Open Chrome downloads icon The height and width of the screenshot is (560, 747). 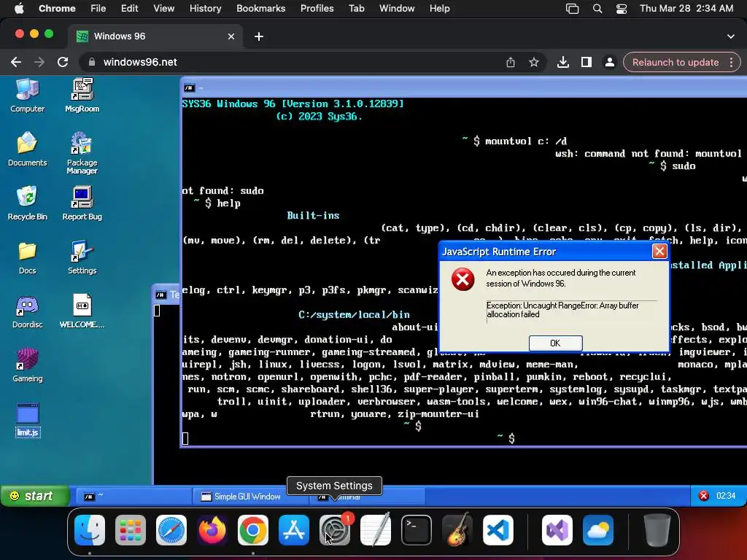click(x=562, y=62)
